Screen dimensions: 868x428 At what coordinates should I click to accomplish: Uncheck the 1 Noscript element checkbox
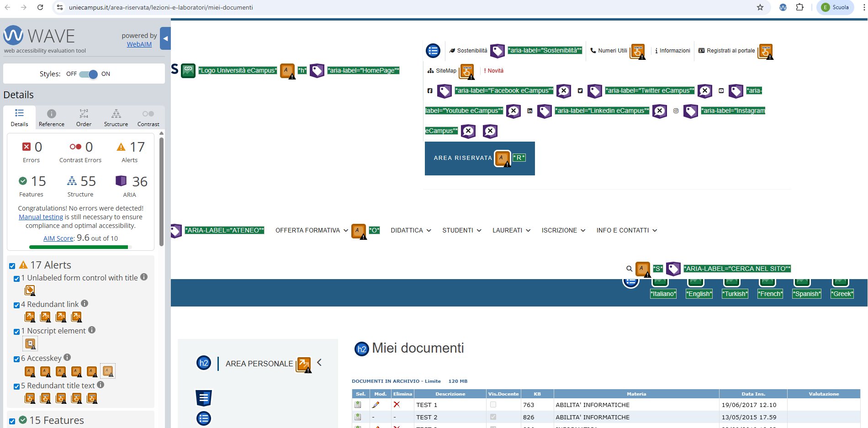[x=17, y=331]
